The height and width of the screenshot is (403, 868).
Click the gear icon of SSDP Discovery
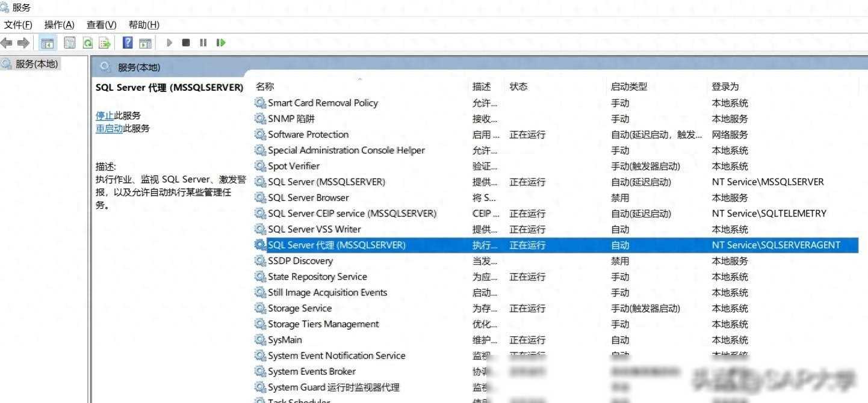[260, 260]
